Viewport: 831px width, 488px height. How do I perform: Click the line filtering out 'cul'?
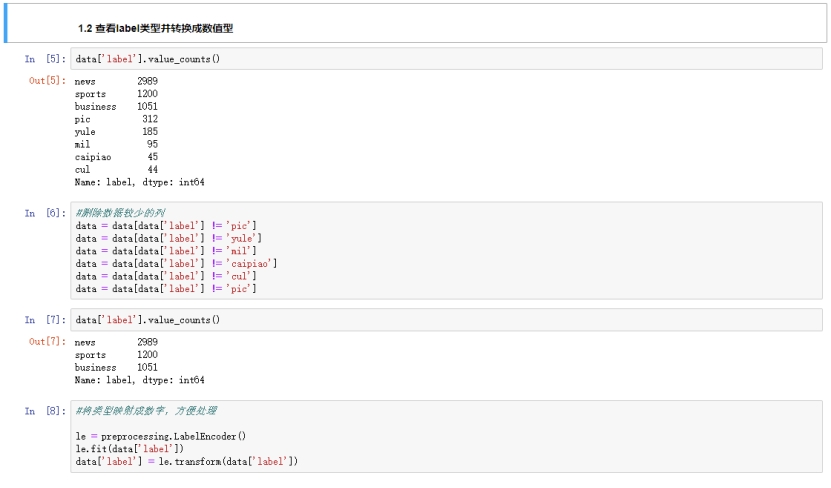point(166,277)
